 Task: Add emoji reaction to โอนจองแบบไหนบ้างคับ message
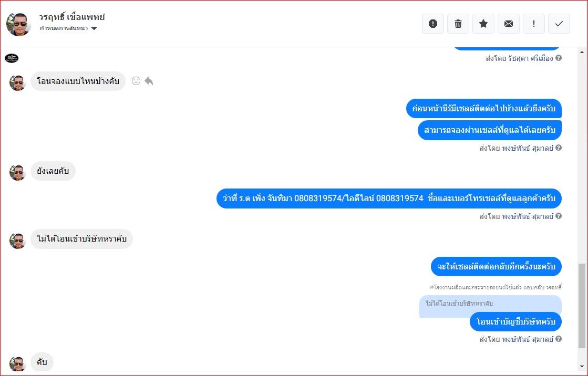point(136,81)
